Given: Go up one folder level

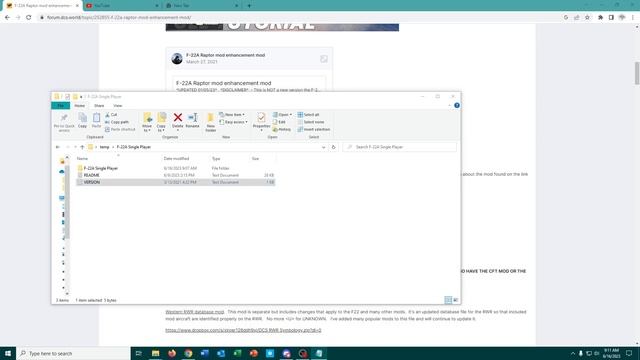Looking at the screenshot, I should pyautogui.click(x=82, y=147).
